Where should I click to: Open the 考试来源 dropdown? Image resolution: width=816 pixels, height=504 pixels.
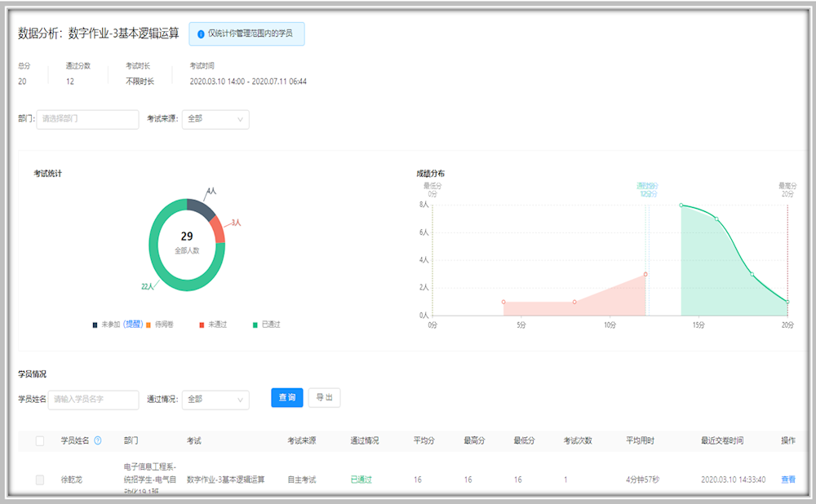215,119
